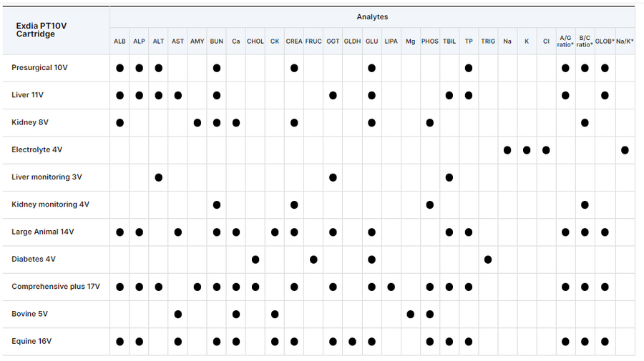Click the Bovine 5V row label
The image size is (644, 361).
click(29, 314)
